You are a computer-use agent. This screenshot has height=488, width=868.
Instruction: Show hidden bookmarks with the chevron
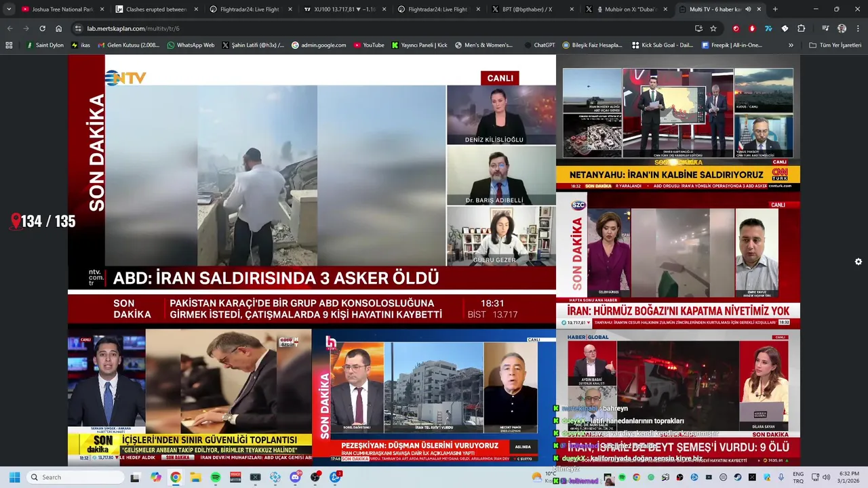[x=791, y=45]
